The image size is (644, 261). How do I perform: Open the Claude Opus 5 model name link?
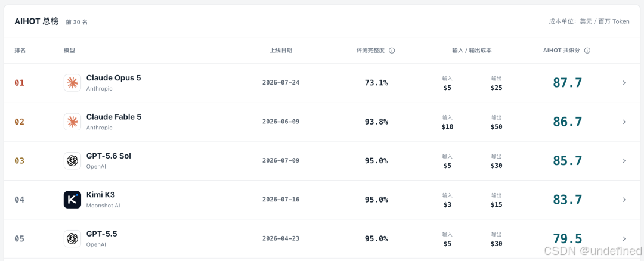[113, 78]
